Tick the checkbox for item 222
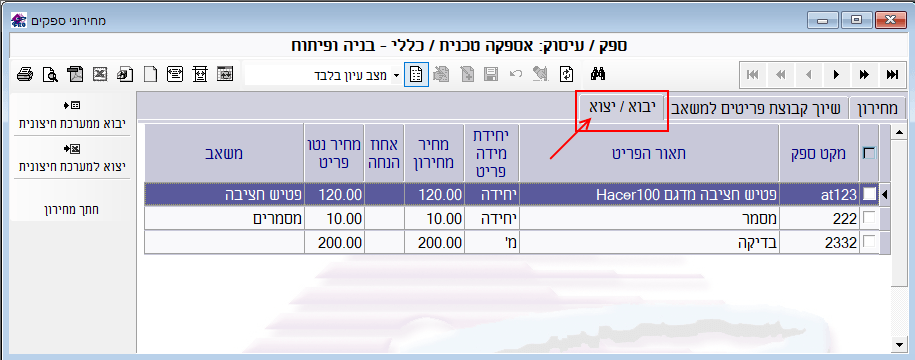 [869, 218]
